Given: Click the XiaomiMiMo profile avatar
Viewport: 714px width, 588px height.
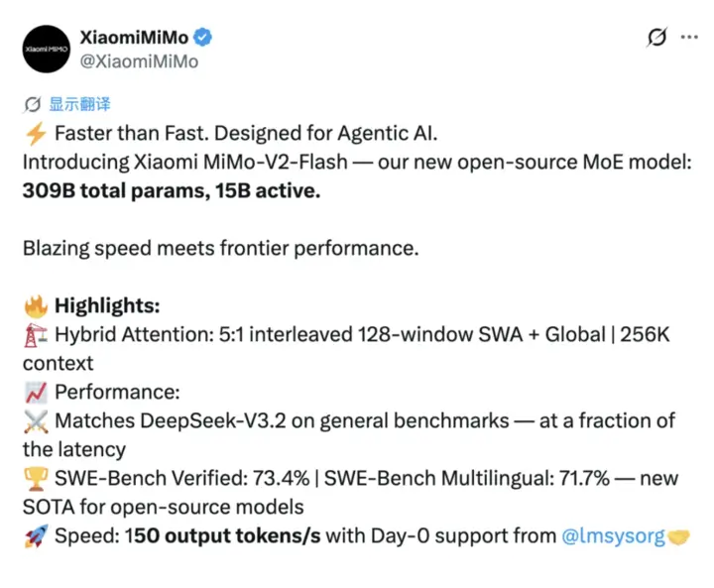Looking at the screenshot, I should coord(46,49).
